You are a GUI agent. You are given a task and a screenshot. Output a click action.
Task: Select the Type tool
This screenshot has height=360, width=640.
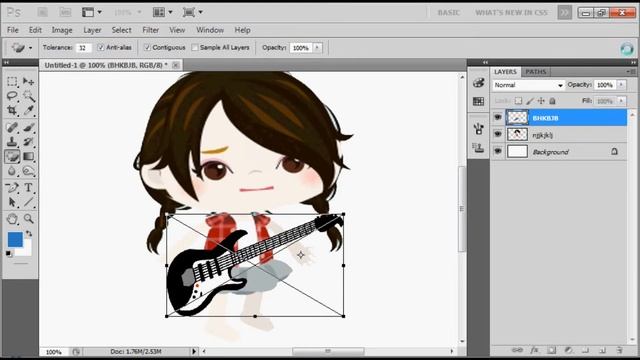[x=28, y=188]
